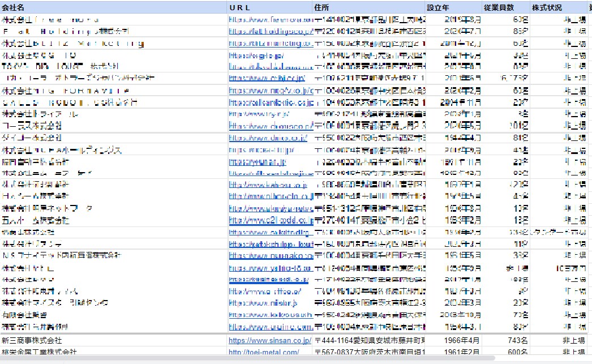The height and width of the screenshot is (364, 592).
Task: Select the 会社名 column header
Action: click(x=114, y=7)
